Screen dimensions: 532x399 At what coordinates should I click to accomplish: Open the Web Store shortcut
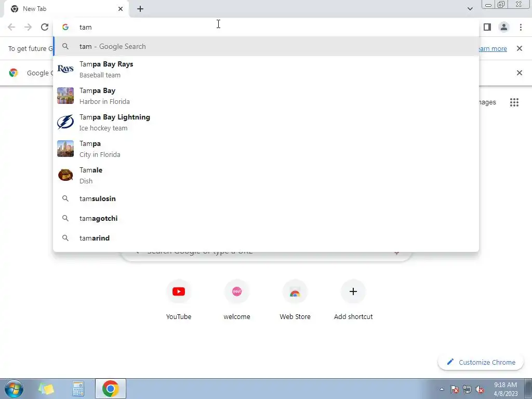tap(295, 300)
